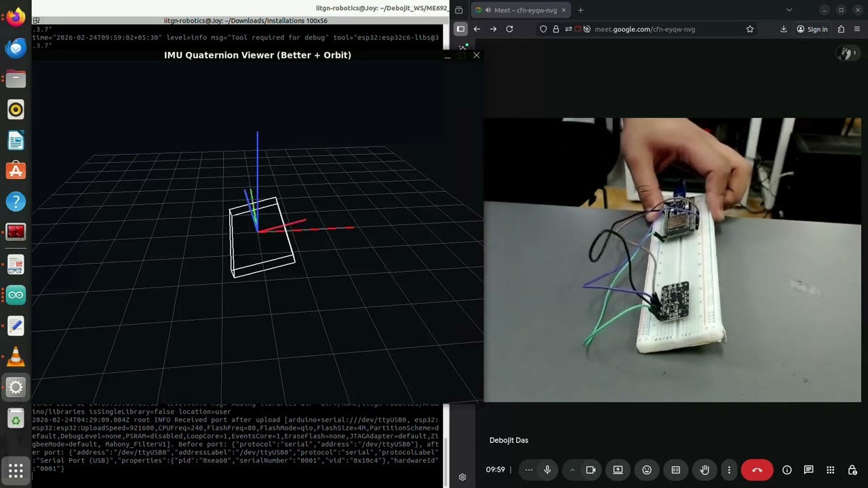868x488 pixels.
Task: Click Debojit Das video feed
Action: 672,260
